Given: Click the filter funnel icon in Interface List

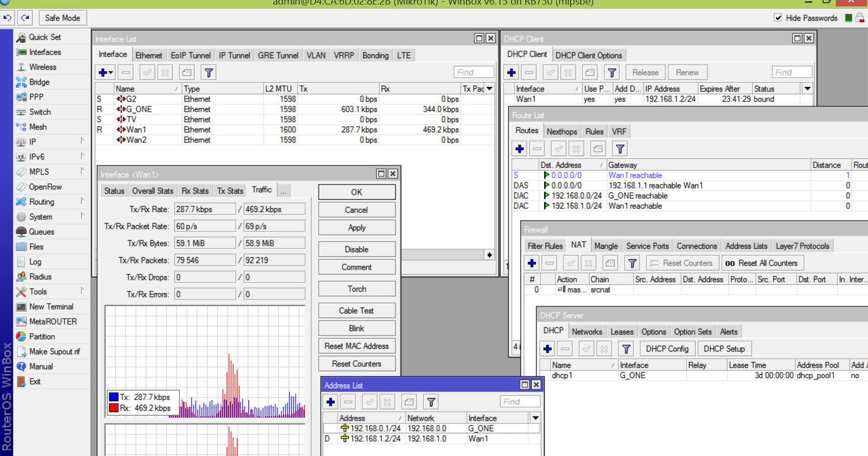Looking at the screenshot, I should point(209,73).
